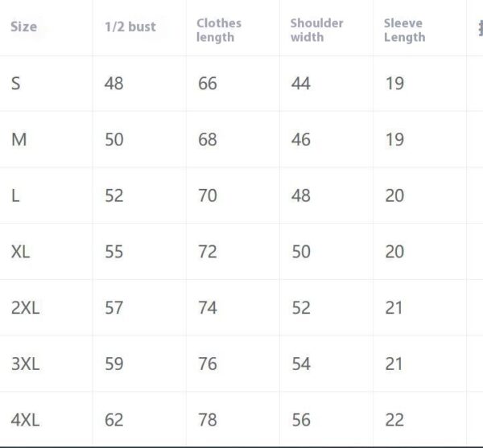Click the 1/2 bust column header
The image size is (483, 448).
(x=130, y=27)
